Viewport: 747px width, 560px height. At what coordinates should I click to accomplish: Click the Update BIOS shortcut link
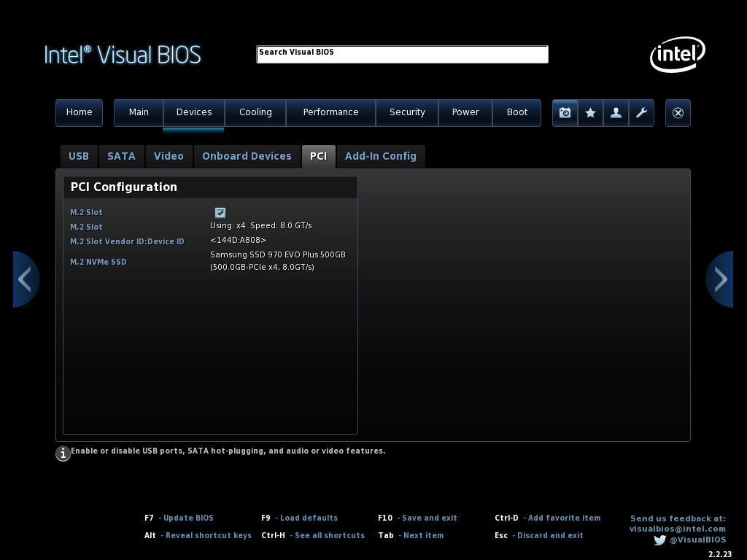[x=188, y=518]
